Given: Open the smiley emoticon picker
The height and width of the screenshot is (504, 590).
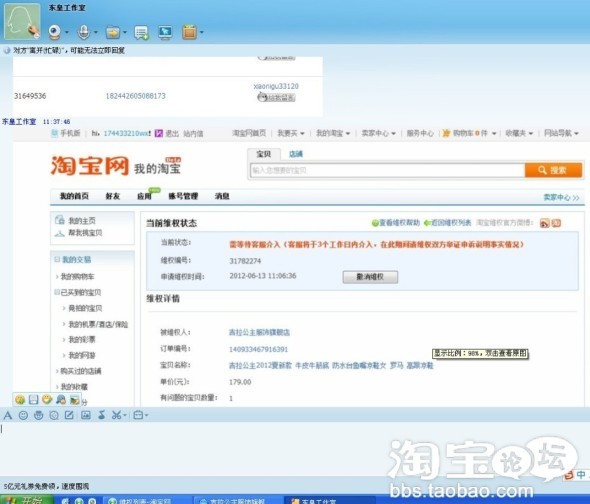Looking at the screenshot, I should 23,415.
